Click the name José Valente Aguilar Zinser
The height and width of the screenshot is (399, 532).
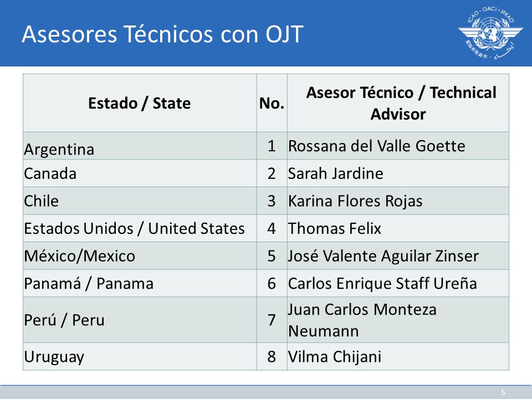point(383,256)
